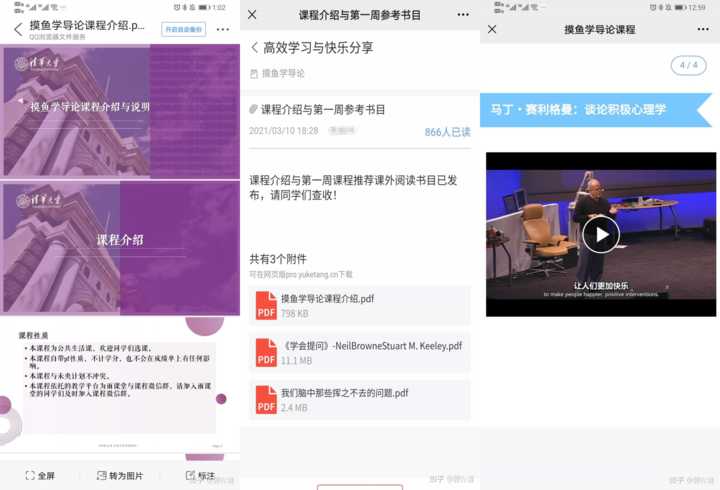Open first slide 摸鱼学导论课程介绍与说明
The image size is (720, 490).
click(120, 111)
